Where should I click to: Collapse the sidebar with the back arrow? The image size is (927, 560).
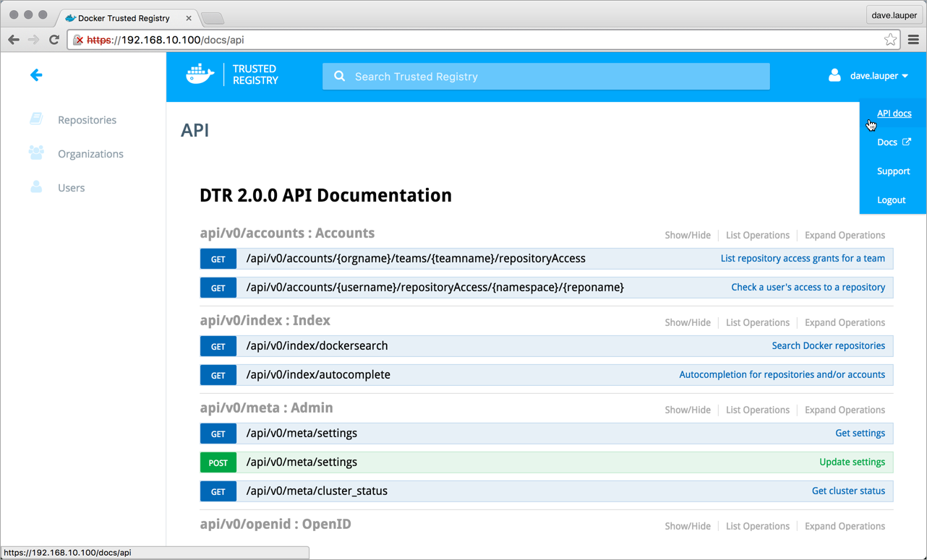pyautogui.click(x=36, y=74)
